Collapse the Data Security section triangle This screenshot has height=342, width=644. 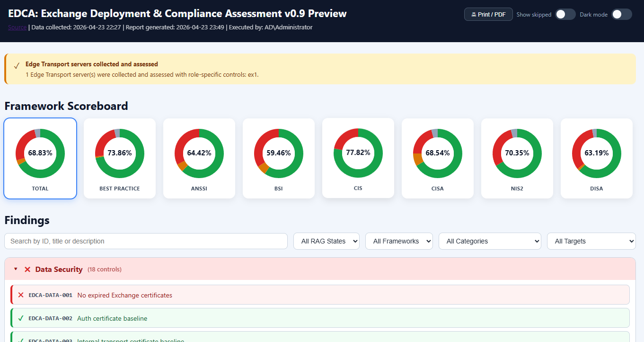[x=16, y=269]
